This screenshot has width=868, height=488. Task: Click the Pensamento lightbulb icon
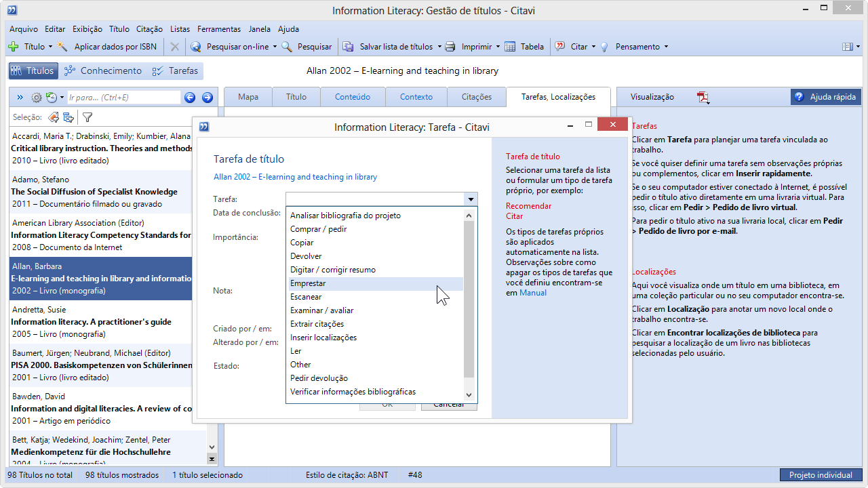coord(604,47)
